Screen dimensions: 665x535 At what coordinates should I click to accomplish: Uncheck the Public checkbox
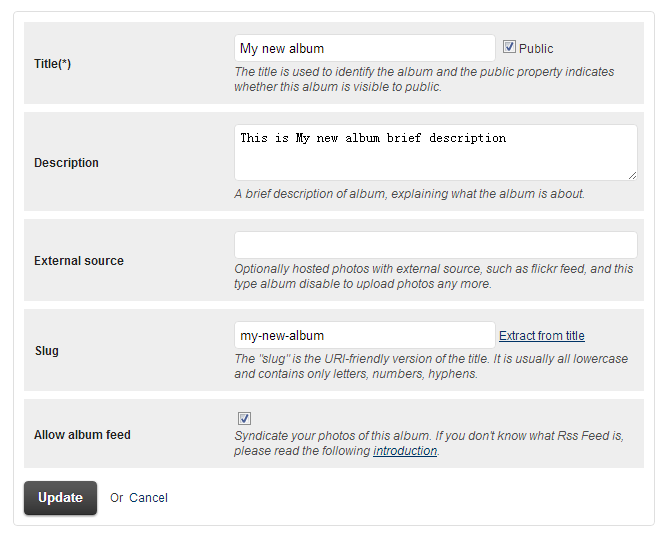(509, 47)
